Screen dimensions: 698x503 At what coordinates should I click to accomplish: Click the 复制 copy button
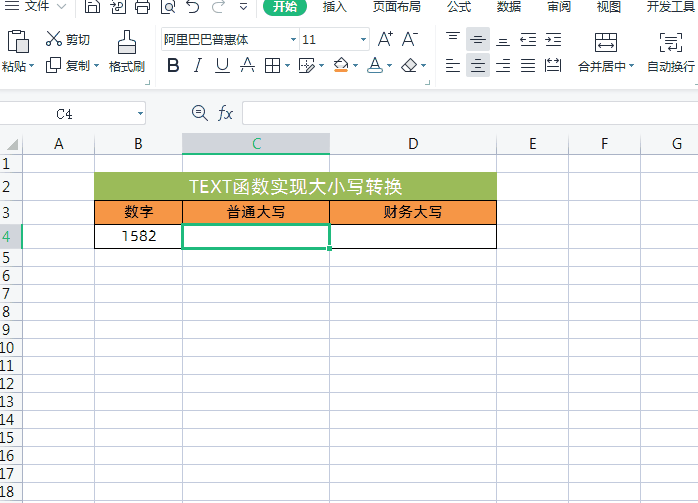68,65
